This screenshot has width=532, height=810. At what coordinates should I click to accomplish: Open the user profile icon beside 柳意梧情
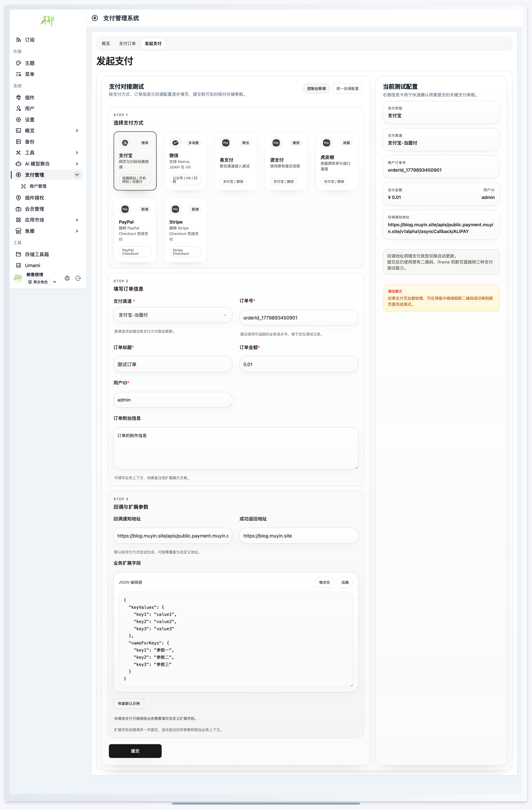point(67,278)
